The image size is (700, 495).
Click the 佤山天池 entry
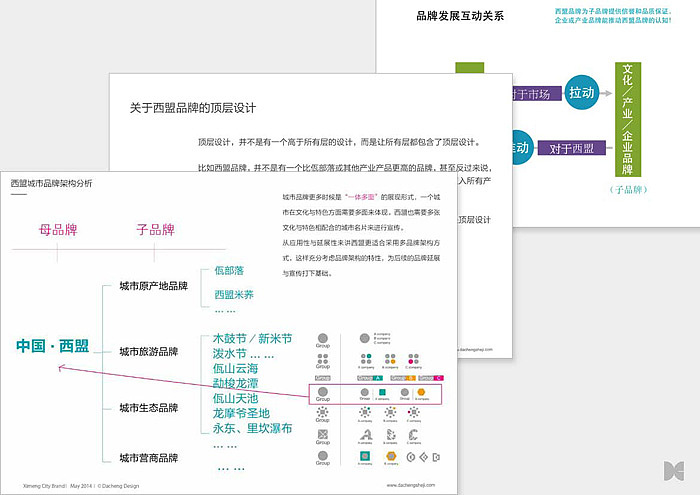click(235, 398)
